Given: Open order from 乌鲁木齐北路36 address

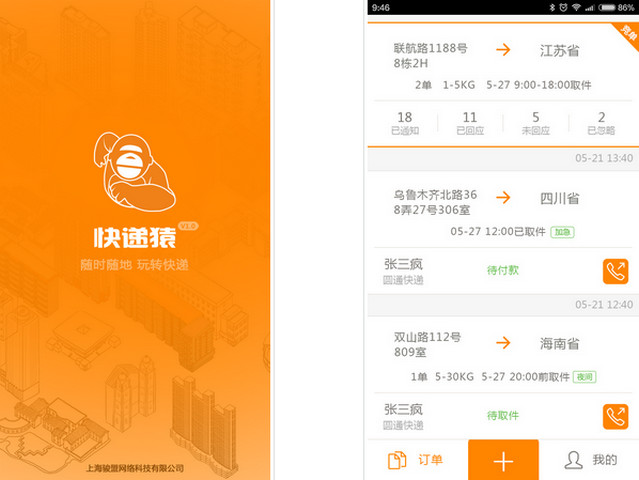Looking at the screenshot, I should coord(435,202).
